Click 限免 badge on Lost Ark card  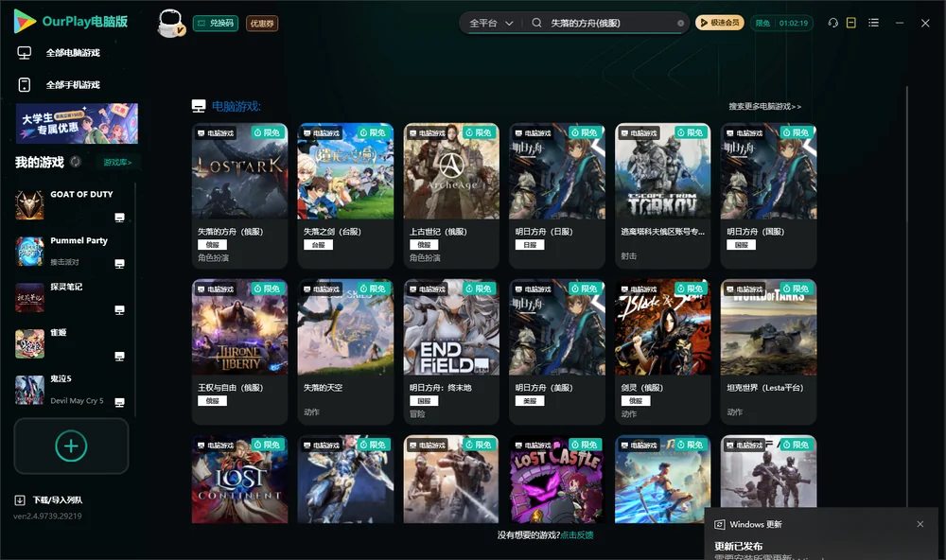[268, 132]
